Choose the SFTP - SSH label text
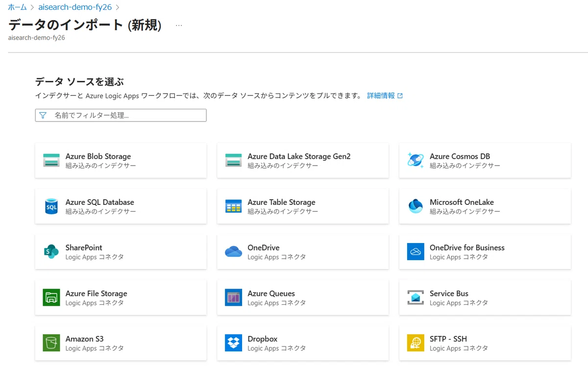The height and width of the screenshot is (369, 588). coord(448,339)
